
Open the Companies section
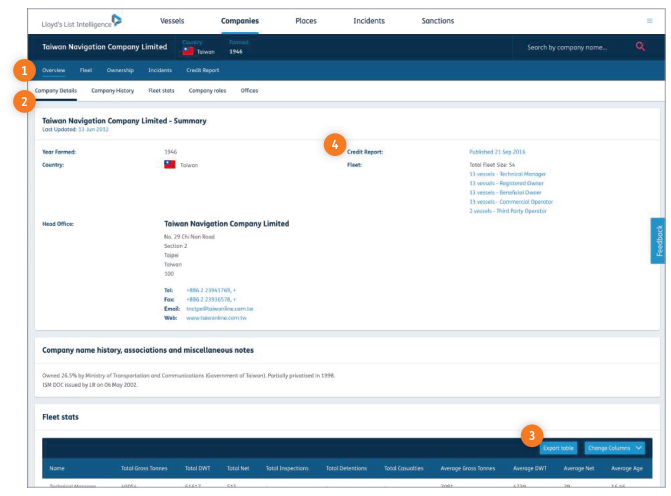(x=240, y=21)
